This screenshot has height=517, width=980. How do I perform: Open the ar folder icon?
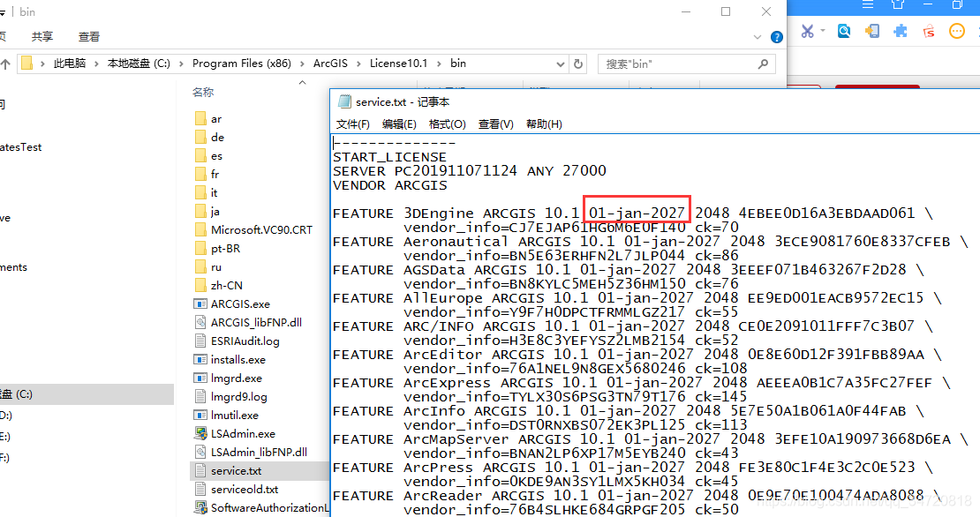[x=200, y=118]
